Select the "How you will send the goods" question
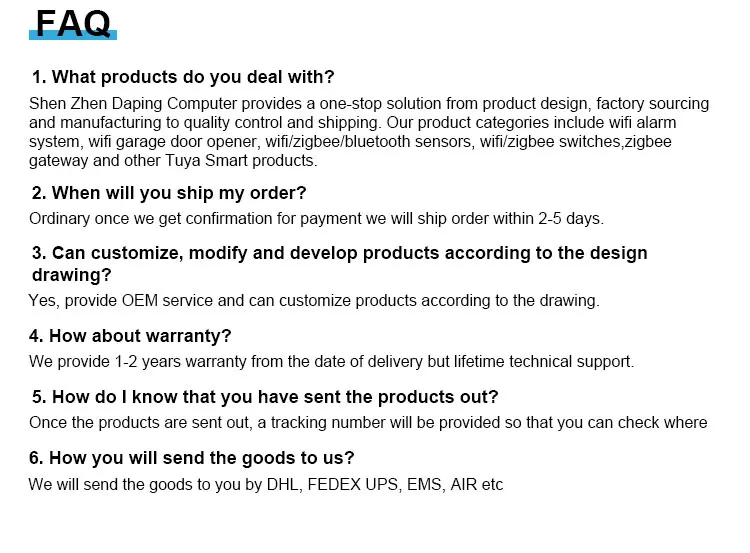This screenshot has width=750, height=553. point(193,459)
